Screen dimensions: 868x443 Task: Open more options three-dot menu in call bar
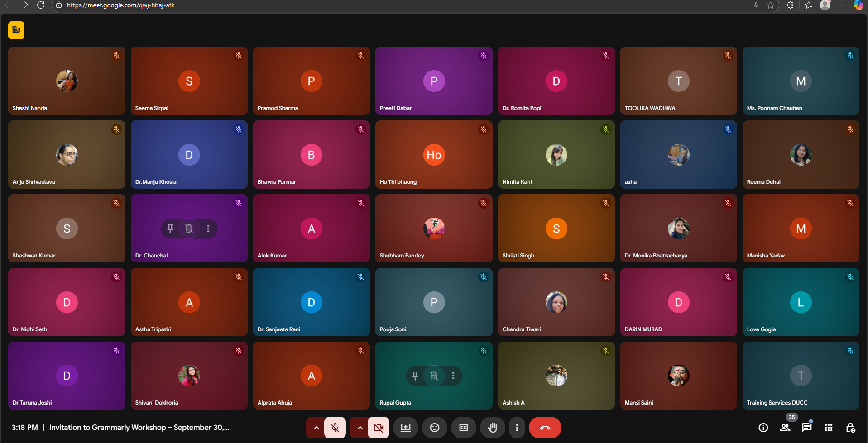point(517,428)
